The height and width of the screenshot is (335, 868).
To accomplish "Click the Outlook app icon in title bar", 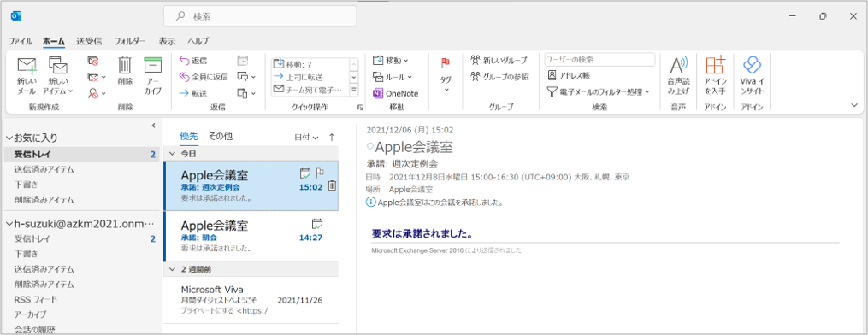I will 16,16.
